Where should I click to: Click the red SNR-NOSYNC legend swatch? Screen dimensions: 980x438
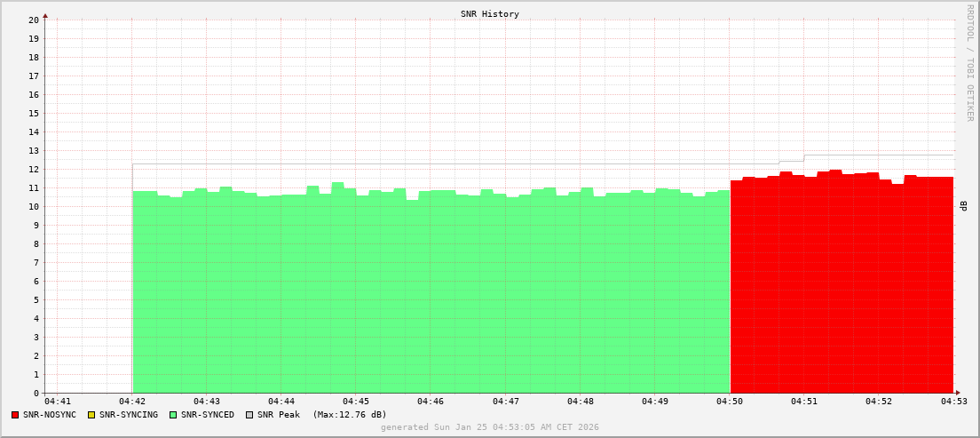coord(15,415)
